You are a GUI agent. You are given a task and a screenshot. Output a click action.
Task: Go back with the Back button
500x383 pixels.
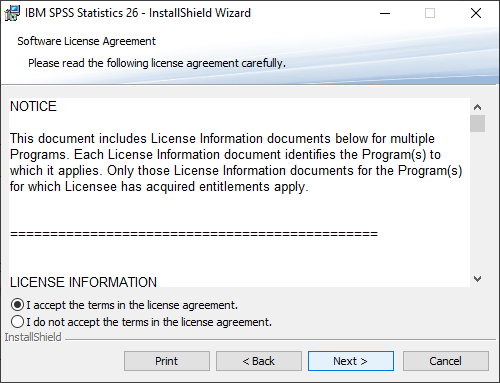click(x=259, y=361)
